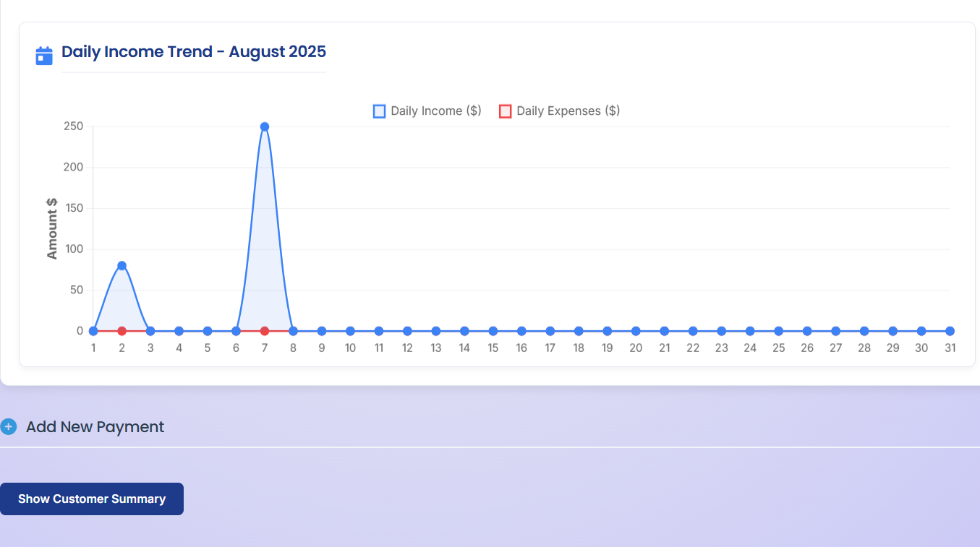
Task: Click the data point at day 20
Action: pos(636,331)
